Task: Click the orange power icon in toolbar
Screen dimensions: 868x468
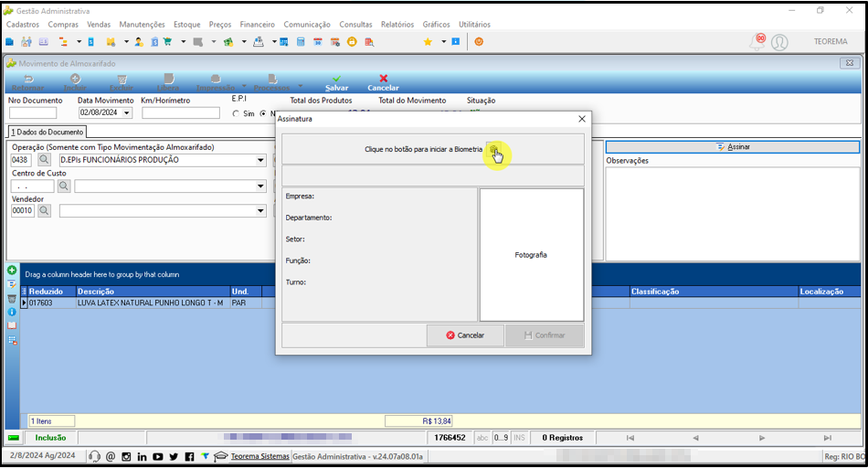Action: 479,42
